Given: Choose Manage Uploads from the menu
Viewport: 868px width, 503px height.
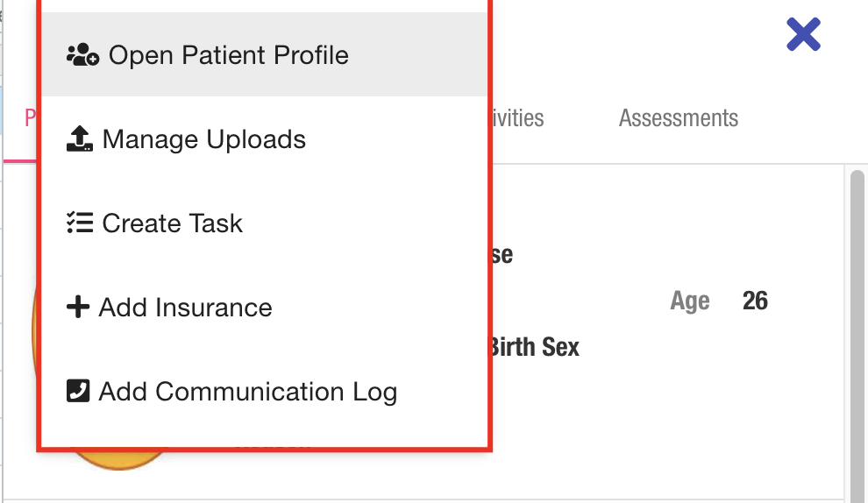Looking at the screenshot, I should coord(203,139).
